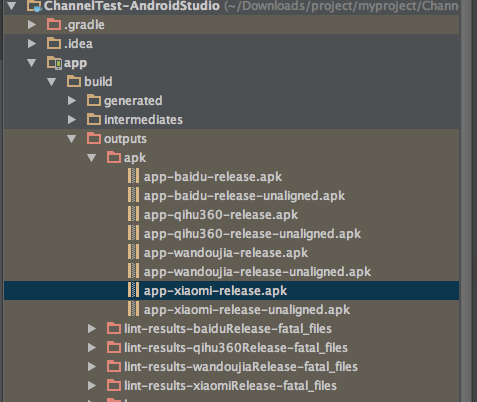Select lint-results-wandoujiaRelease-fatal_files folder name
Viewport: 477px width, 402px height.
(241, 367)
